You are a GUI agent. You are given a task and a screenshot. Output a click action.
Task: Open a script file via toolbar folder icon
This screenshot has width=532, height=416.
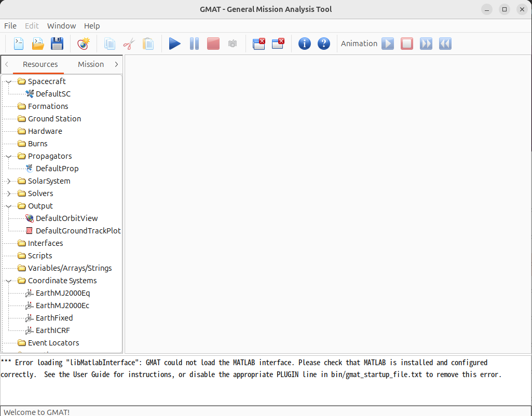point(38,44)
